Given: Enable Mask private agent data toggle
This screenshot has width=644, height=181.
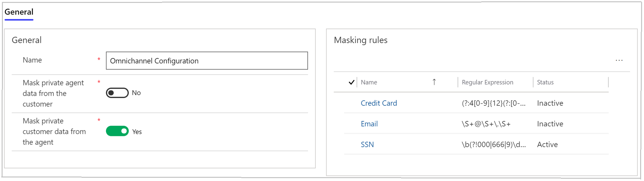Looking at the screenshot, I should click(x=117, y=93).
